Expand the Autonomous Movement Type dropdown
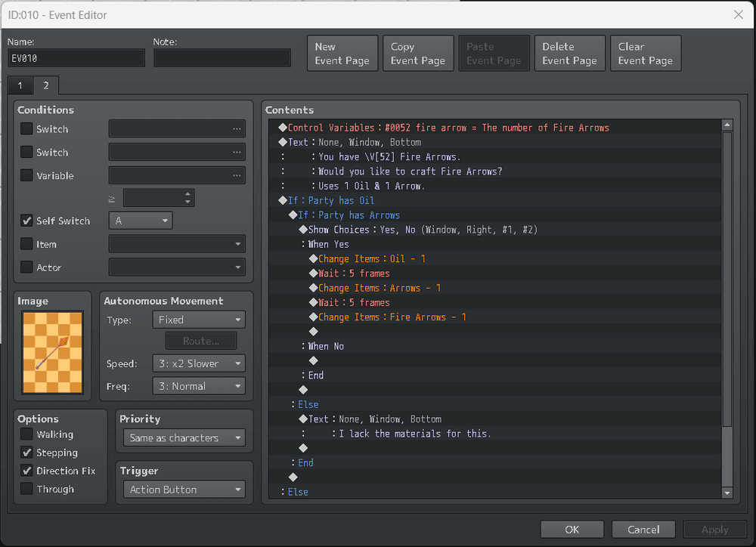Screen dimensions: 756x547 (199, 320)
